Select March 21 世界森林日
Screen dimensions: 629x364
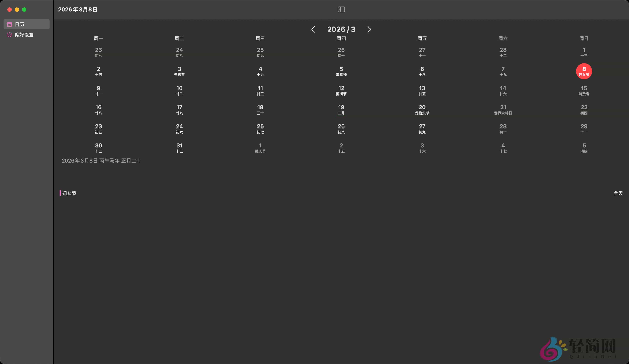pos(503,110)
